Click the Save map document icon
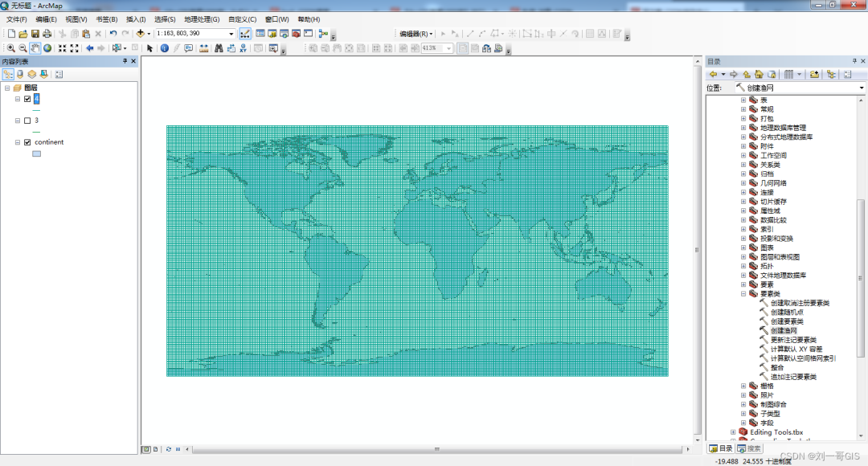This screenshot has height=466, width=868. click(x=35, y=34)
